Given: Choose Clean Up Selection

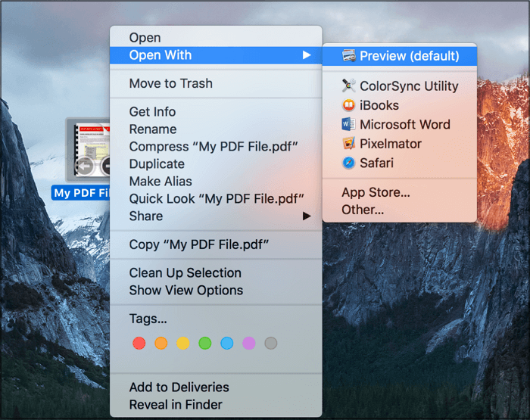Looking at the screenshot, I should pos(216,272).
